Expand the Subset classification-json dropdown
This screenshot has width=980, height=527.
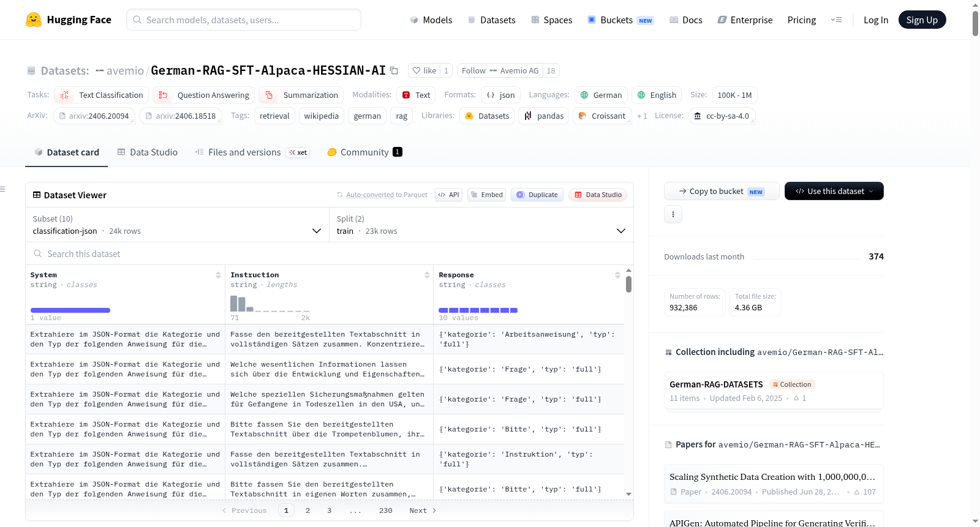coord(177,225)
